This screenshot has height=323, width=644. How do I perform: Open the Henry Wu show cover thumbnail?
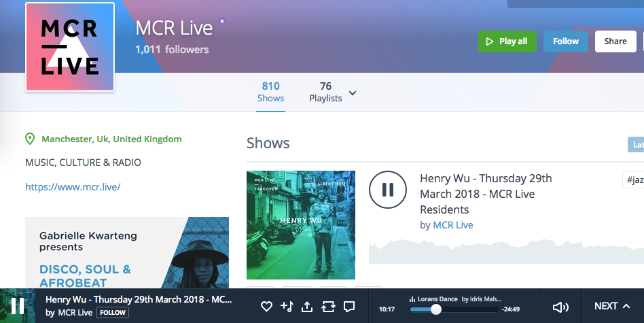point(301,225)
